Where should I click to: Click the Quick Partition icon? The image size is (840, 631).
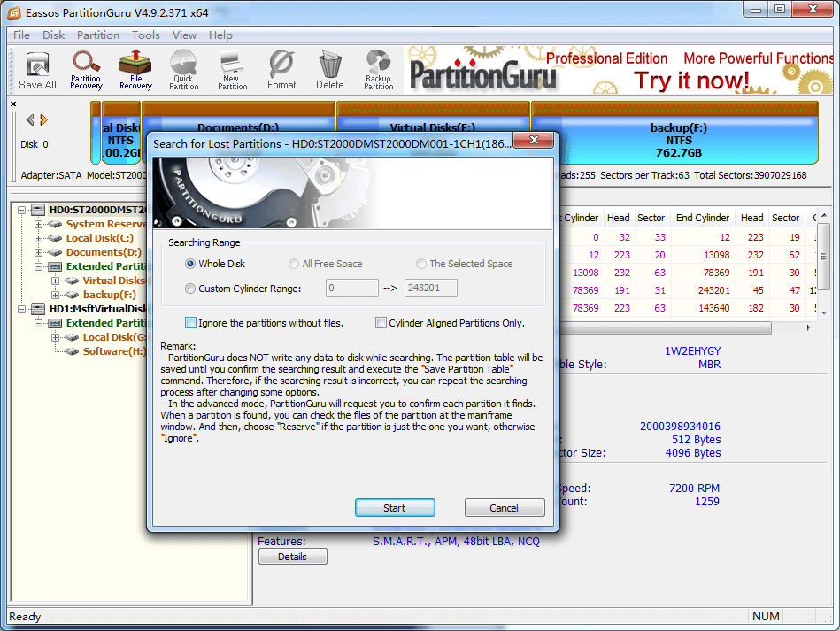pos(184,70)
